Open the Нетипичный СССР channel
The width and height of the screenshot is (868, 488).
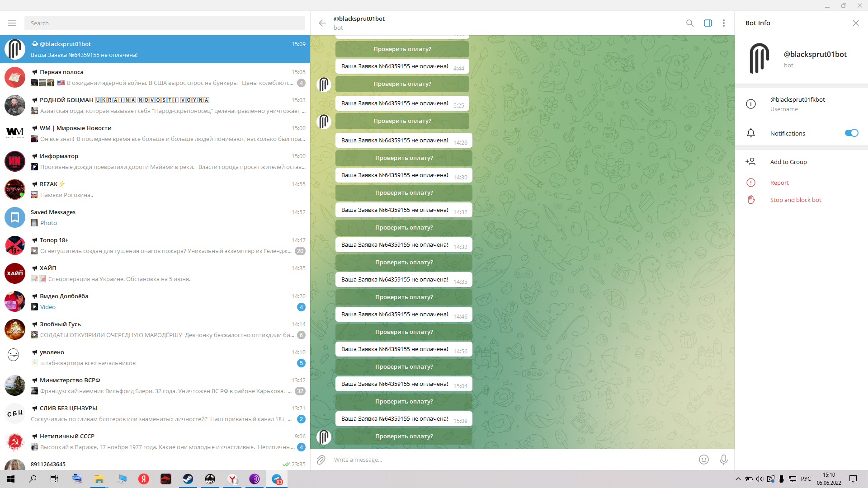[155, 441]
